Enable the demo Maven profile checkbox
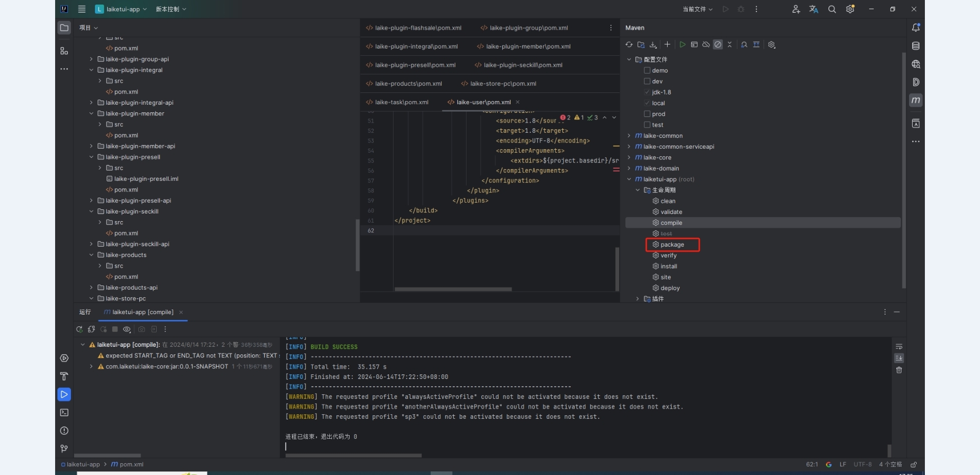The height and width of the screenshot is (475, 980). (647, 70)
